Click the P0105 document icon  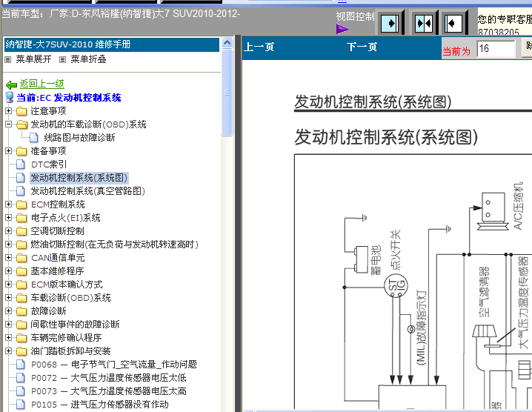(x=21, y=405)
